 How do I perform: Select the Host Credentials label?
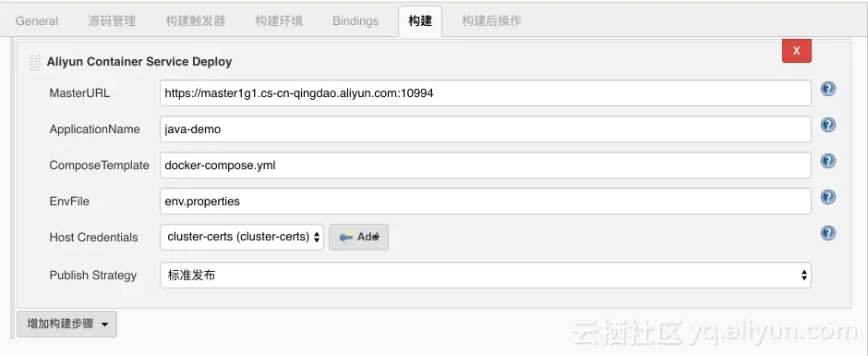click(93, 238)
